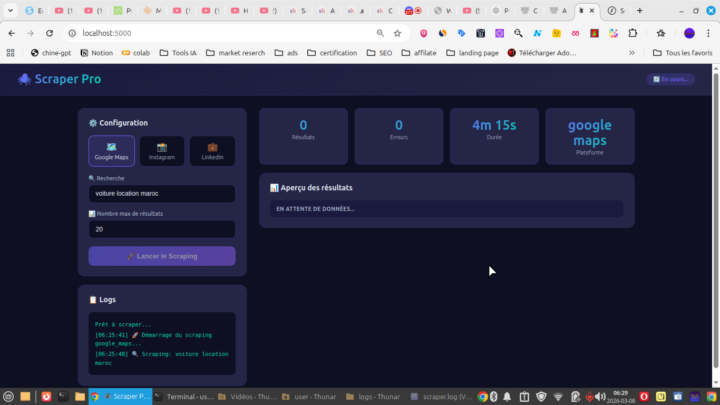The width and height of the screenshot is (720, 405).
Task: Bookmark this page with the star icon
Action: [397, 33]
